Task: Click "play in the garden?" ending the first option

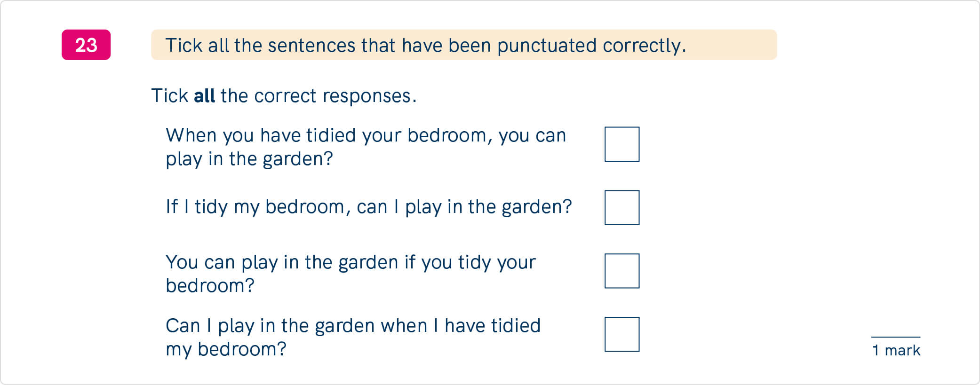Action: 249,159
